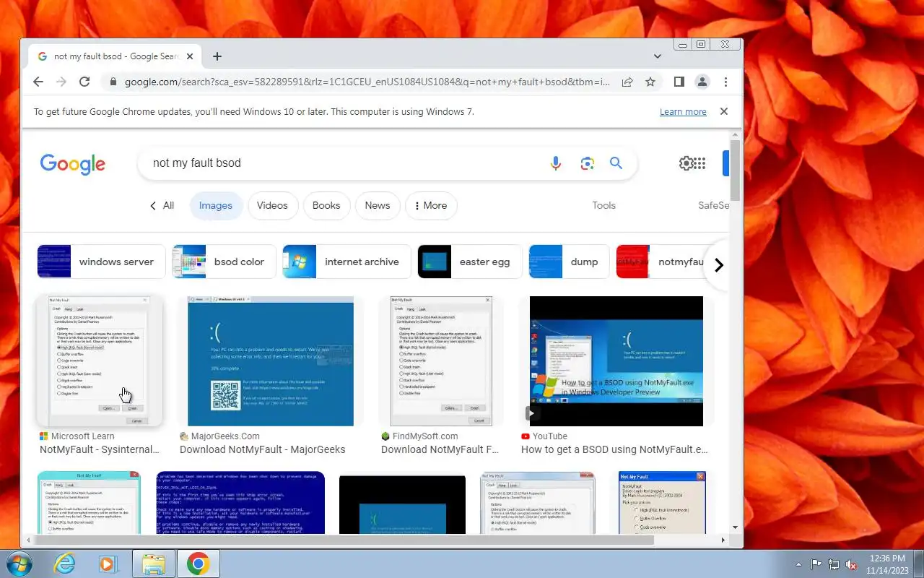Screen dimensions: 924x578
Task: Dismiss the Chrome update notification bar
Action: click(x=724, y=111)
